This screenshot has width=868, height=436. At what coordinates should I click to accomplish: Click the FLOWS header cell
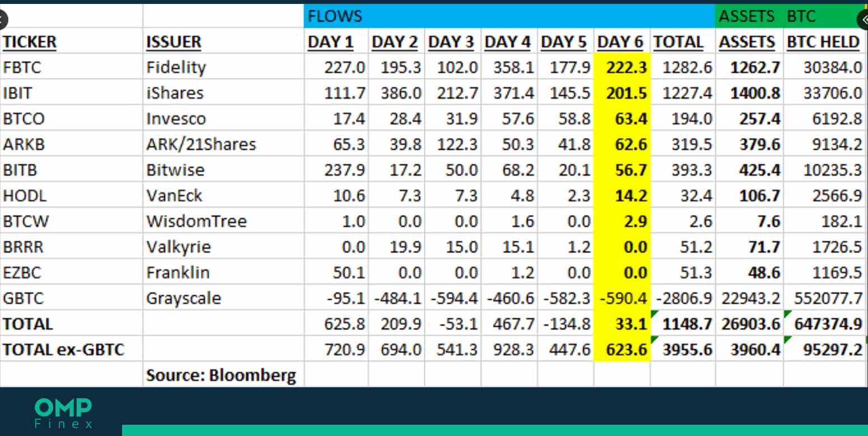point(509,16)
